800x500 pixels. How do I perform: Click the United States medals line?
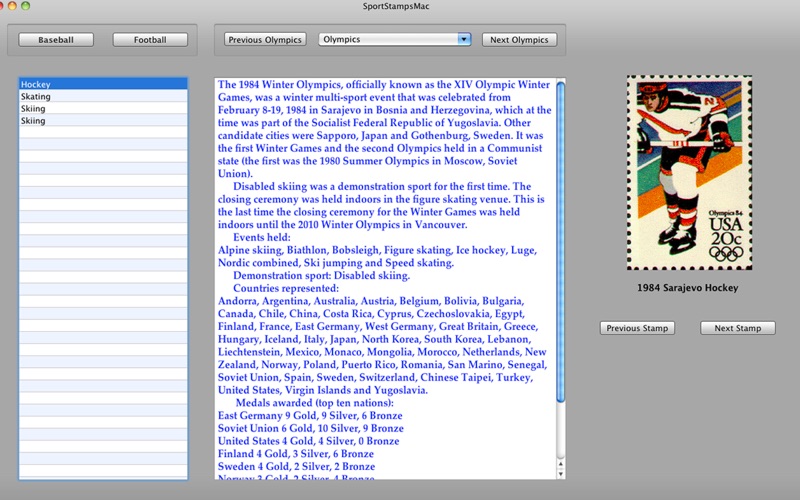coord(309,441)
